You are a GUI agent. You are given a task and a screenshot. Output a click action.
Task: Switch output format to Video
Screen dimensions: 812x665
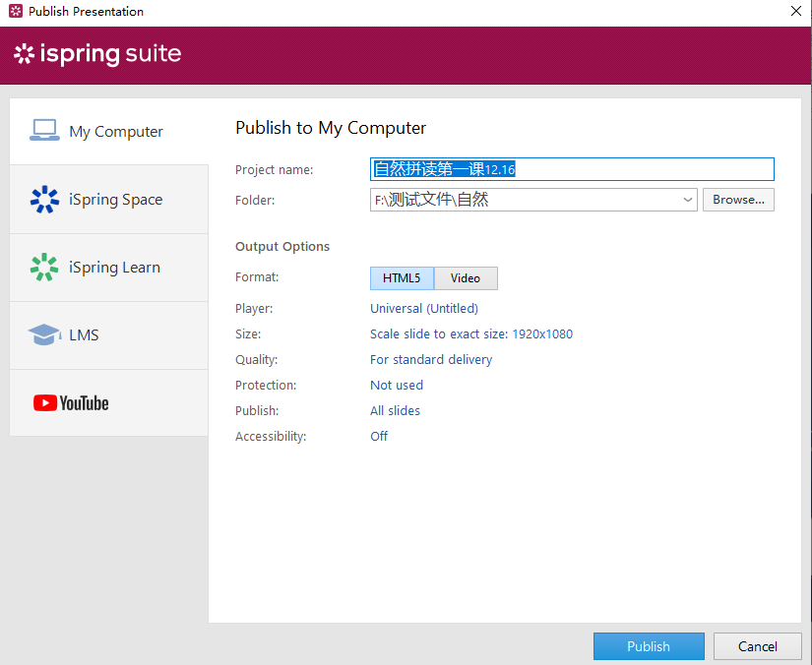pos(466,278)
